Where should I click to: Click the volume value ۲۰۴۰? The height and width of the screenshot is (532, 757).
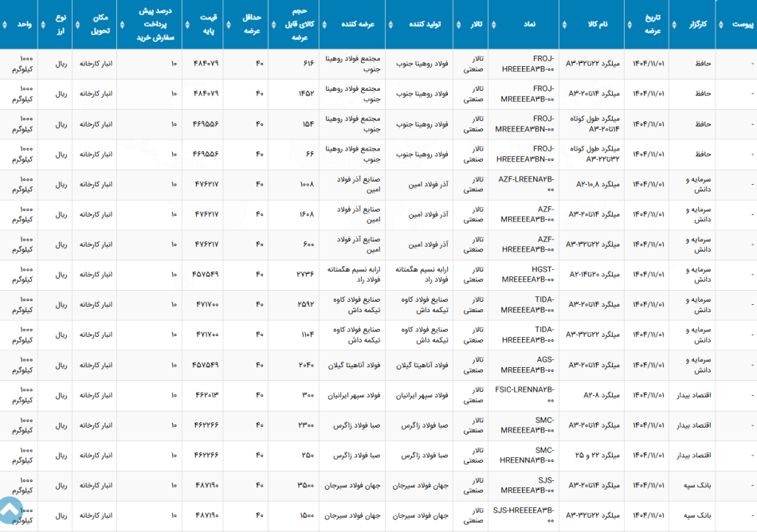[306, 365]
